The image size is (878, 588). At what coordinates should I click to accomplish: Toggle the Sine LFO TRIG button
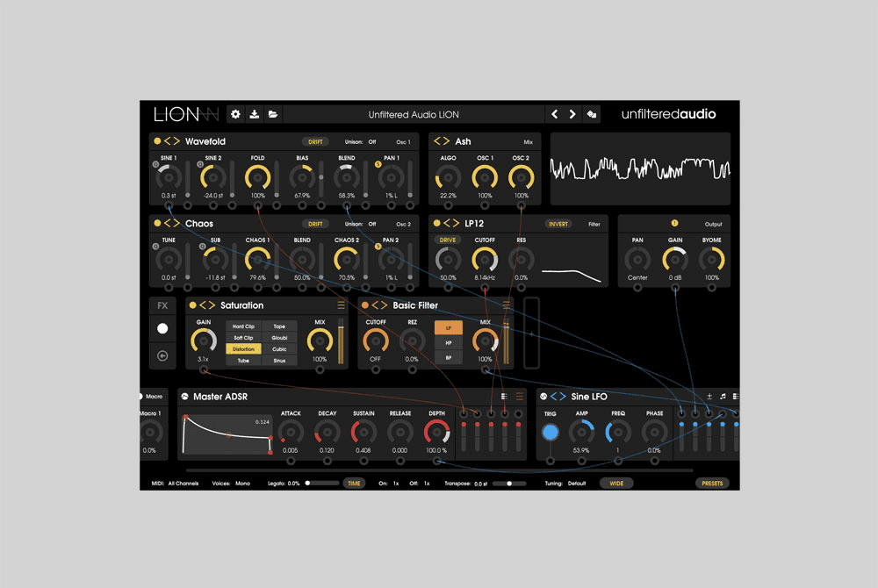(551, 432)
